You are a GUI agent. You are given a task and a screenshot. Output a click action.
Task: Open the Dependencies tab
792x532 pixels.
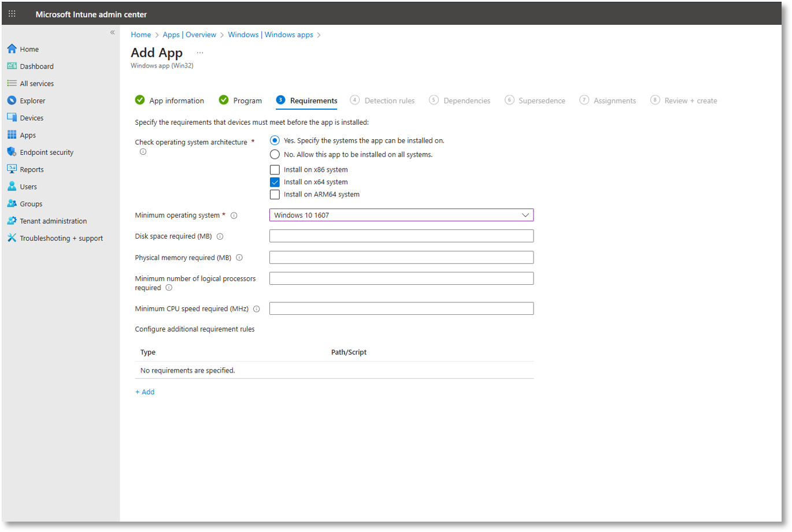(467, 101)
